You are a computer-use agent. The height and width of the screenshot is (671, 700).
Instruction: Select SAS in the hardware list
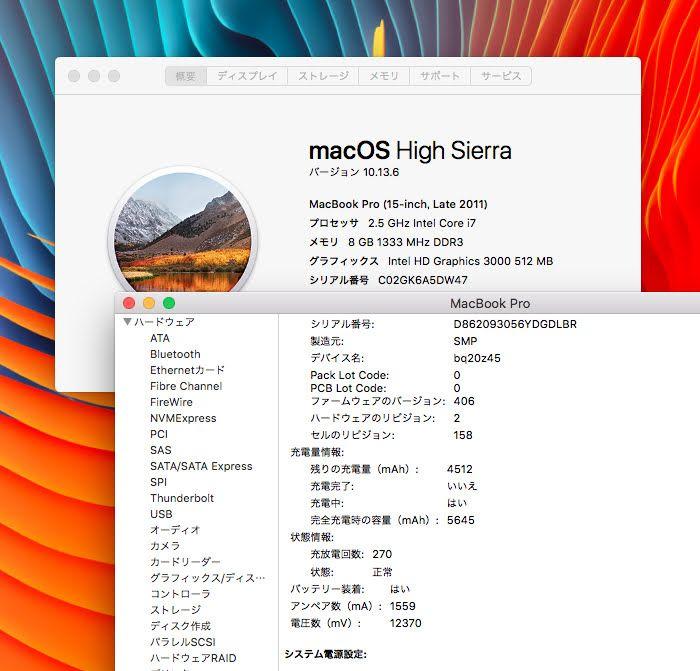pos(161,450)
